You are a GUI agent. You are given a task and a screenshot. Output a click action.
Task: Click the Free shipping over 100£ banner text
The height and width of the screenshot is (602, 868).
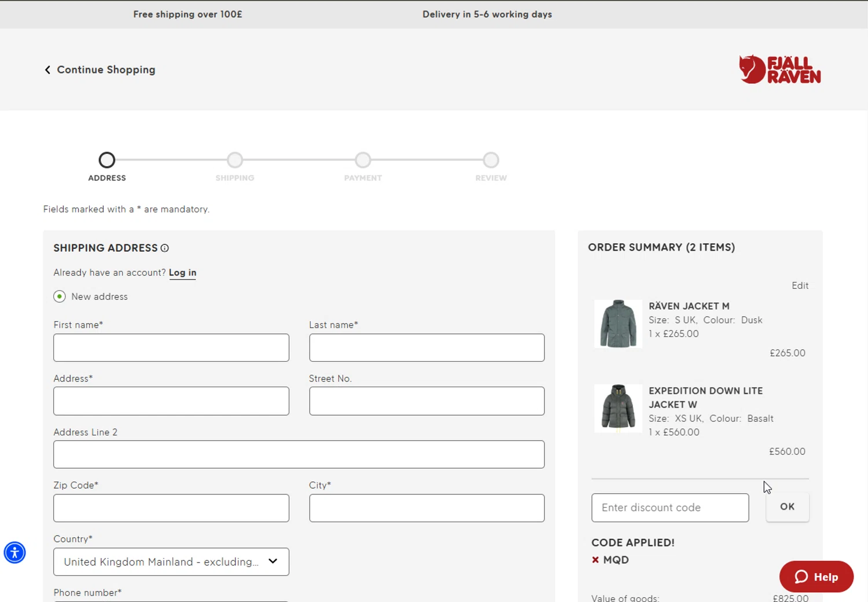pyautogui.click(x=188, y=14)
